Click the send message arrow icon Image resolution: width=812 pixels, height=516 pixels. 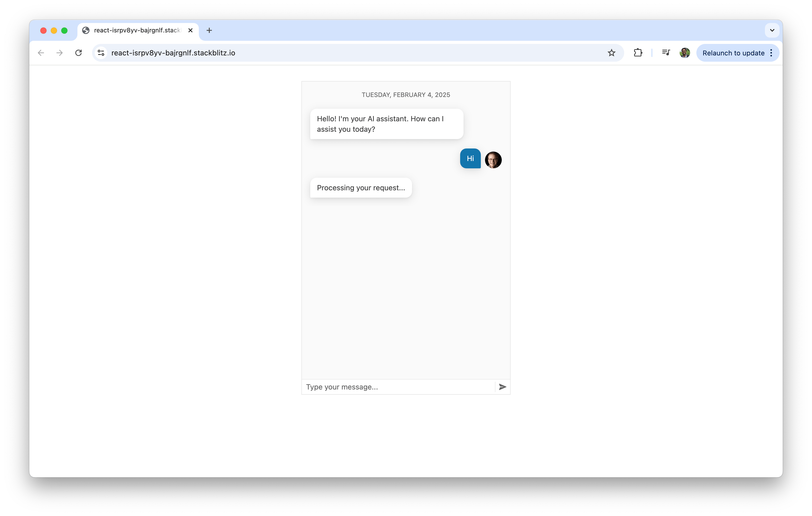click(503, 387)
